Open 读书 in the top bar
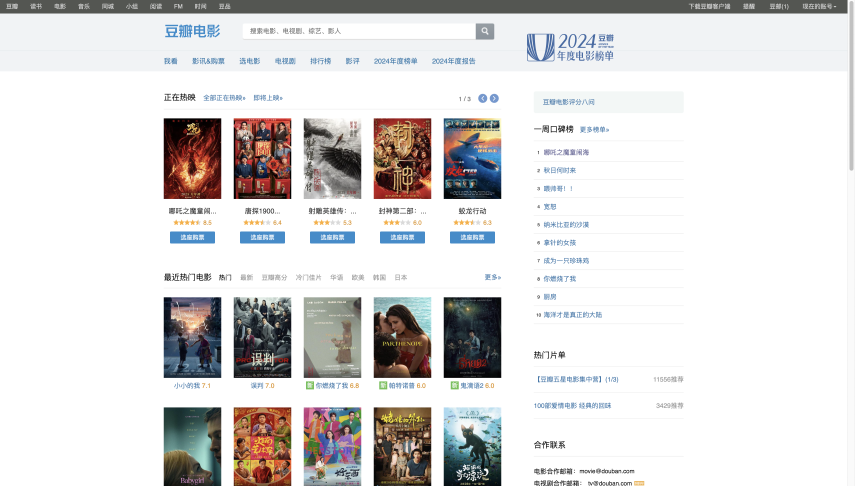The width and height of the screenshot is (855, 486). [x=36, y=6]
